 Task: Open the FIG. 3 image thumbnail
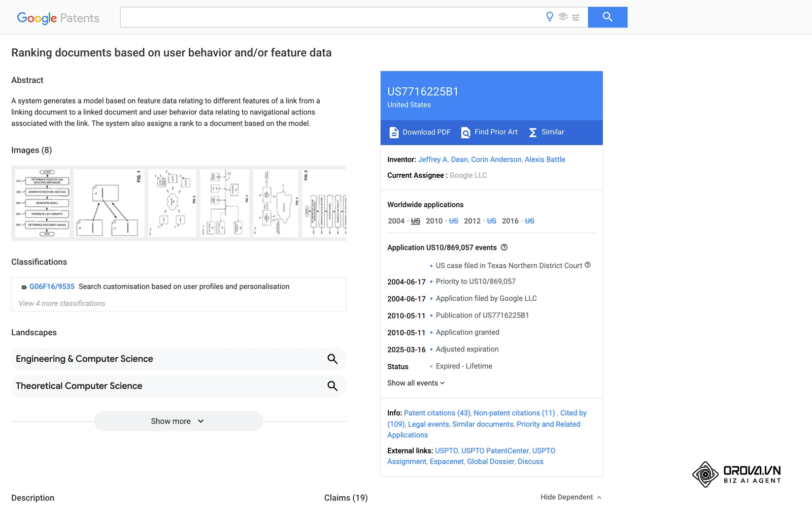coord(225,203)
